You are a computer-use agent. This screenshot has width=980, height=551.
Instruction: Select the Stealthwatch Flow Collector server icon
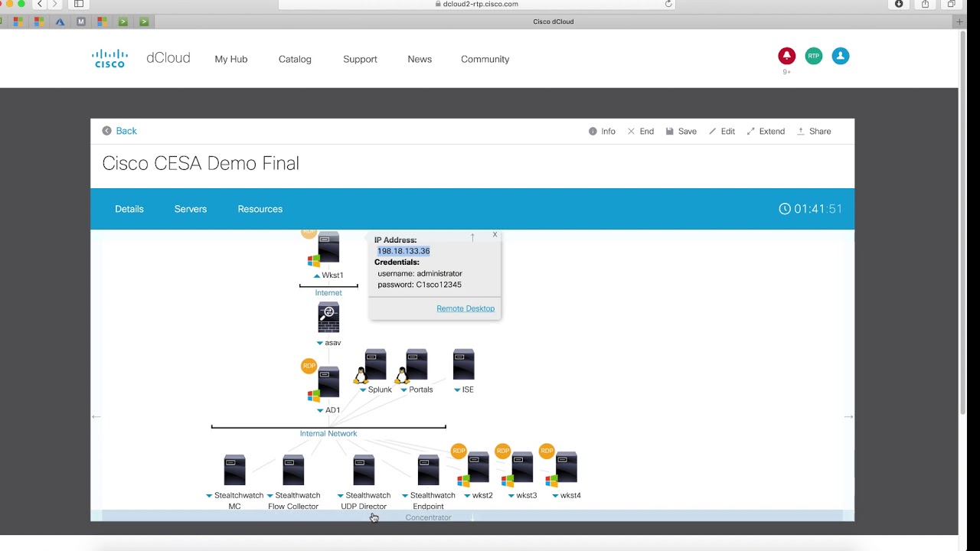click(293, 470)
